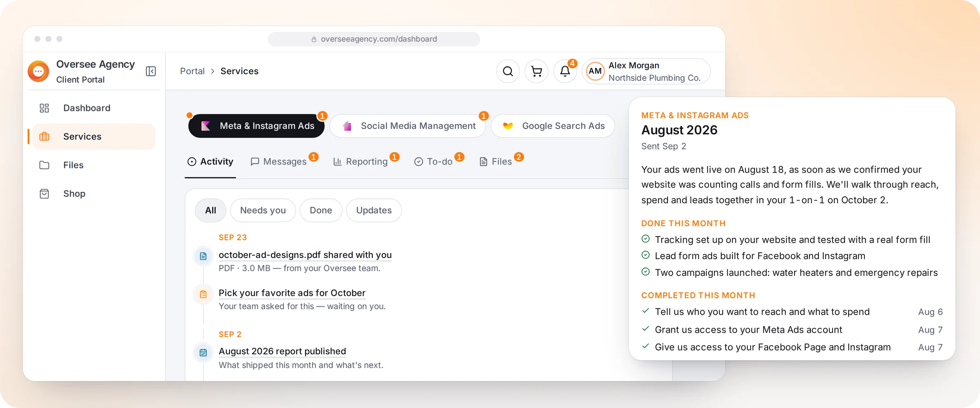Open the october-ad-designs.pdf shared link
The height and width of the screenshot is (408, 980).
click(305, 255)
